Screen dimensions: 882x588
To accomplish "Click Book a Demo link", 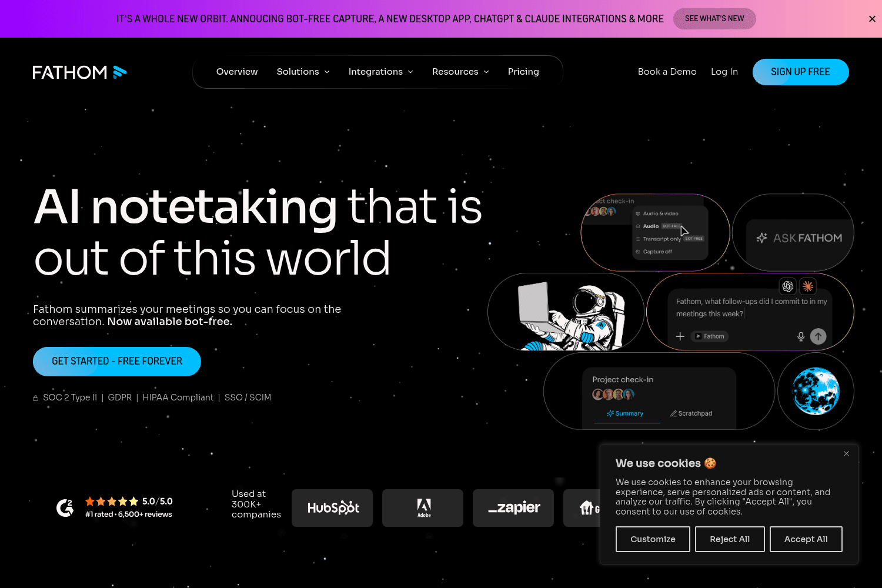I will pyautogui.click(x=667, y=72).
